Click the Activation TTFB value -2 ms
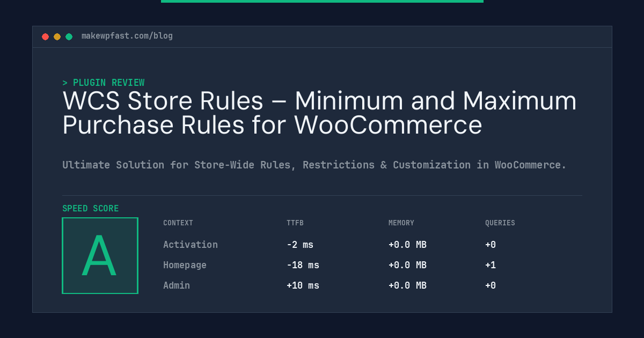The width and height of the screenshot is (644, 338). click(x=300, y=245)
